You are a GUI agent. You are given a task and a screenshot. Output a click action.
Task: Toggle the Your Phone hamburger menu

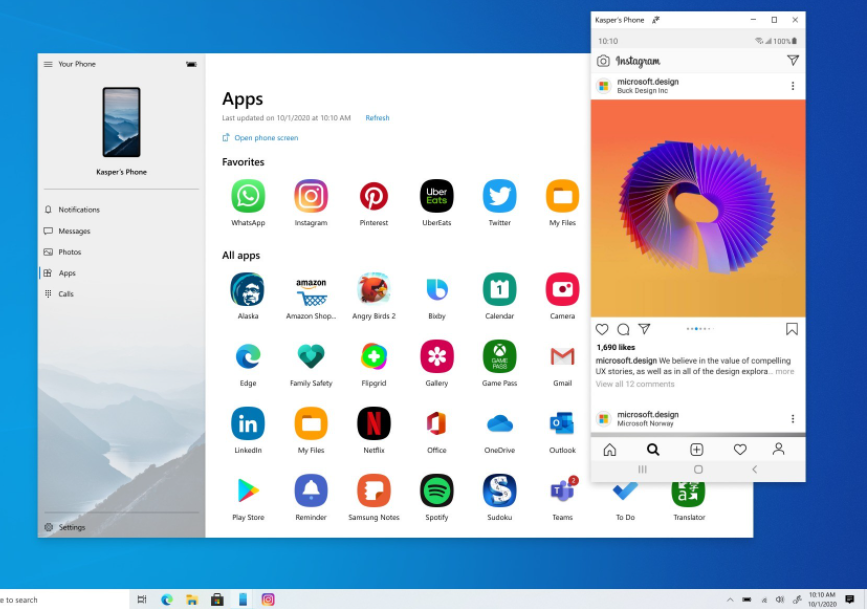tap(48, 64)
